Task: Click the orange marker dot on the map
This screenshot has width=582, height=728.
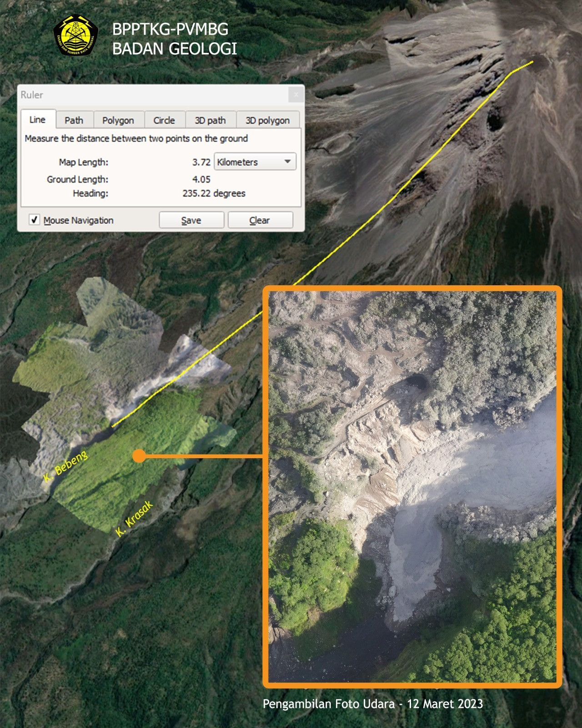Action: click(140, 456)
